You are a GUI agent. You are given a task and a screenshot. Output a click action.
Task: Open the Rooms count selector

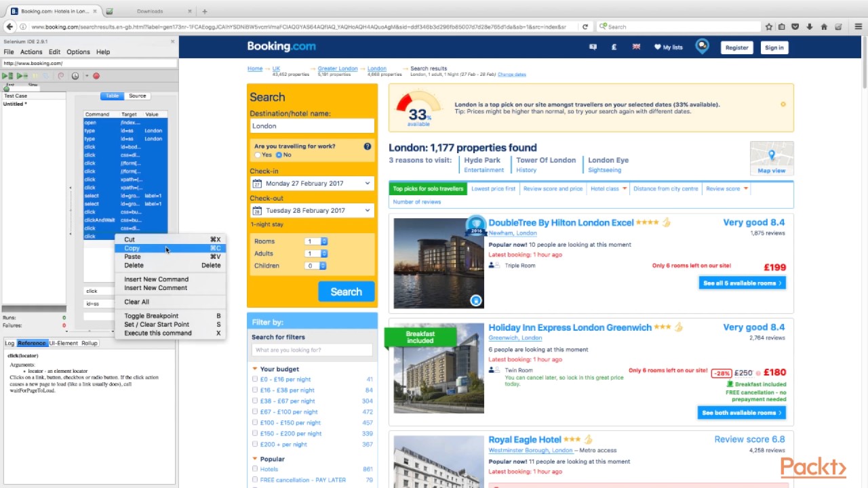[316, 241]
